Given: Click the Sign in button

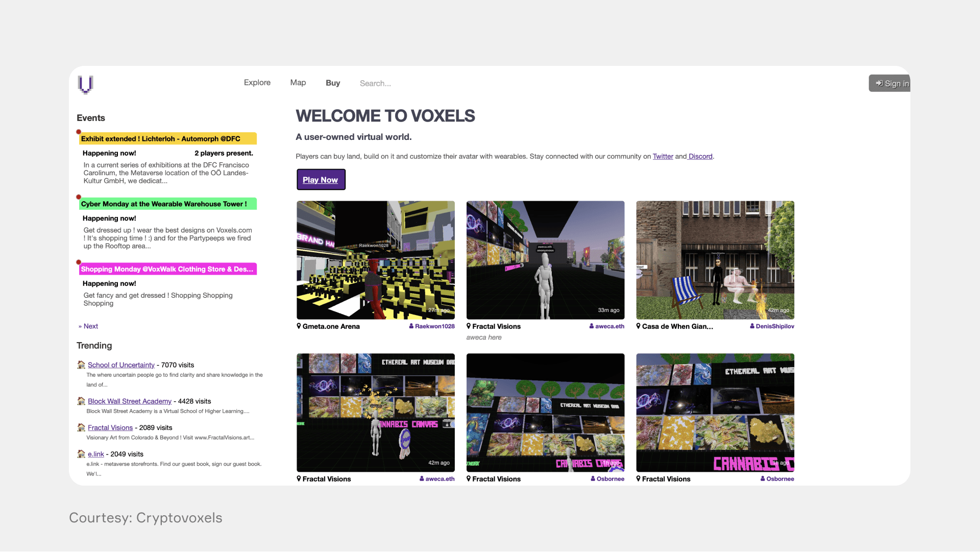Looking at the screenshot, I should click(x=890, y=83).
